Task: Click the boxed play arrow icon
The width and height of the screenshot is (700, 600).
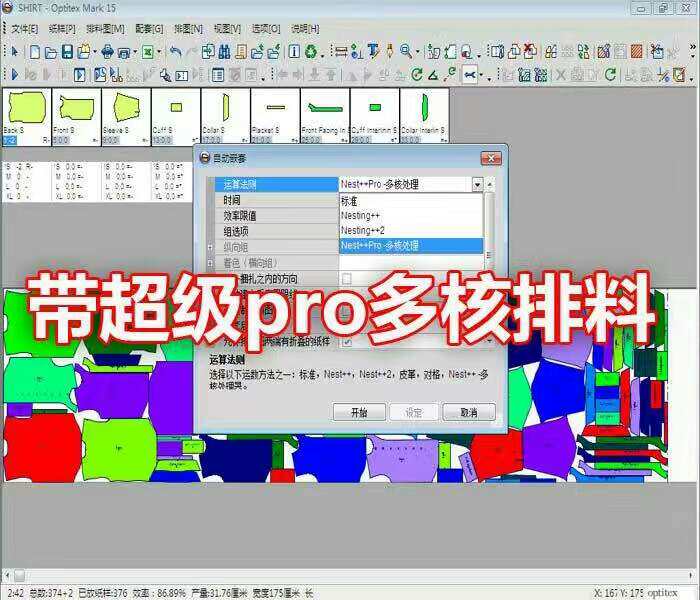Action: (79, 75)
